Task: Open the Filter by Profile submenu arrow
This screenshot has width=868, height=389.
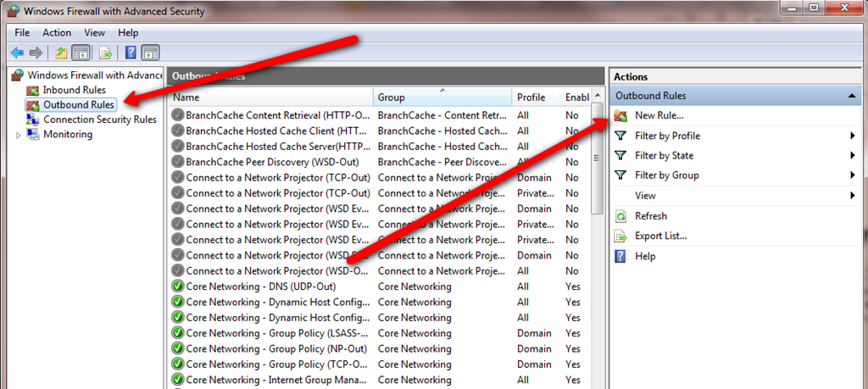Action: point(853,136)
